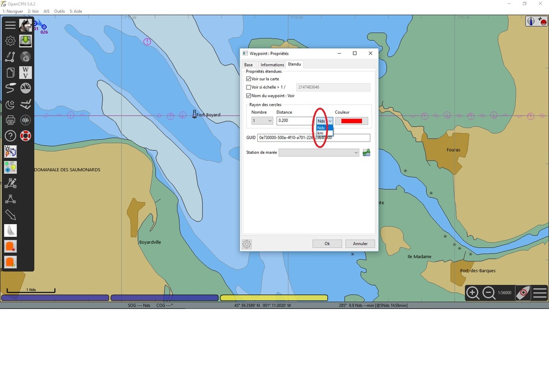Select the diagonal arrow tool icon
The width and height of the screenshot is (549, 392).
pos(10,215)
